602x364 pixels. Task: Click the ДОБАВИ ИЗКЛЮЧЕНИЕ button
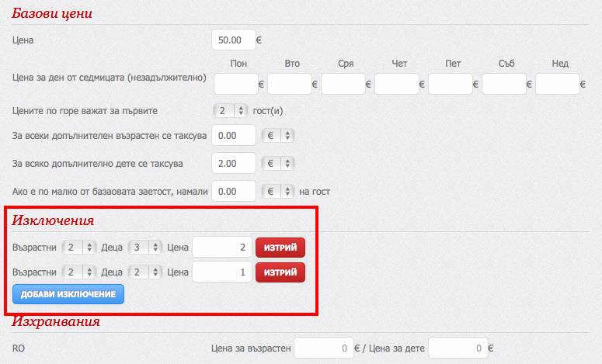[x=68, y=294]
